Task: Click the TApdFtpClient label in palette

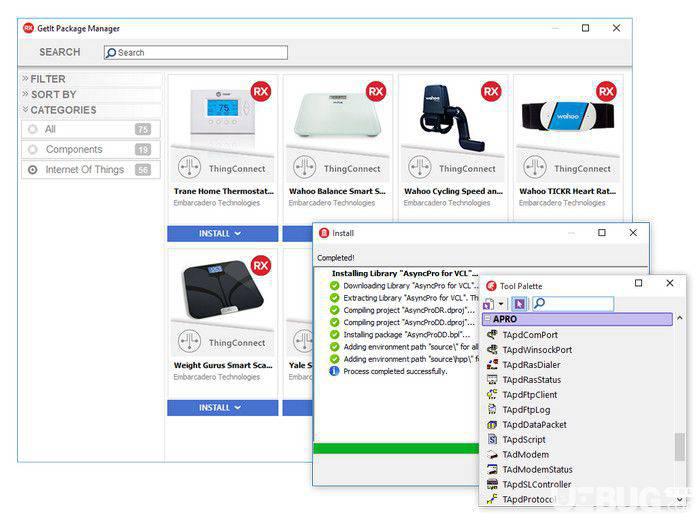Action: point(529,395)
